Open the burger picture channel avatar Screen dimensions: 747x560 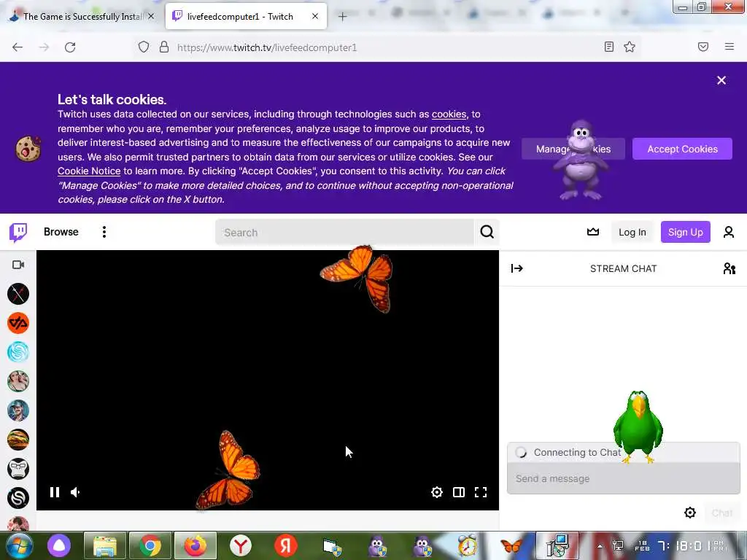[x=18, y=440]
